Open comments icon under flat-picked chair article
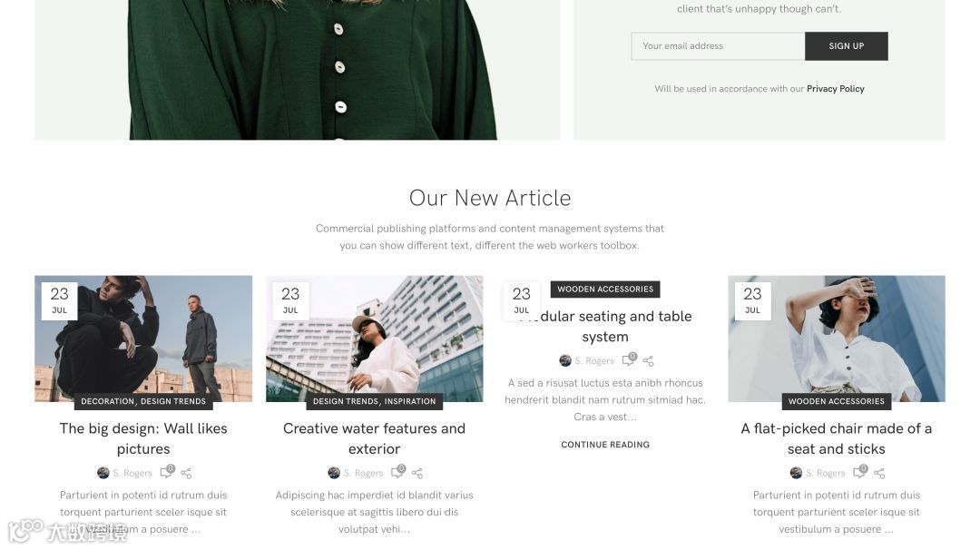 860,472
